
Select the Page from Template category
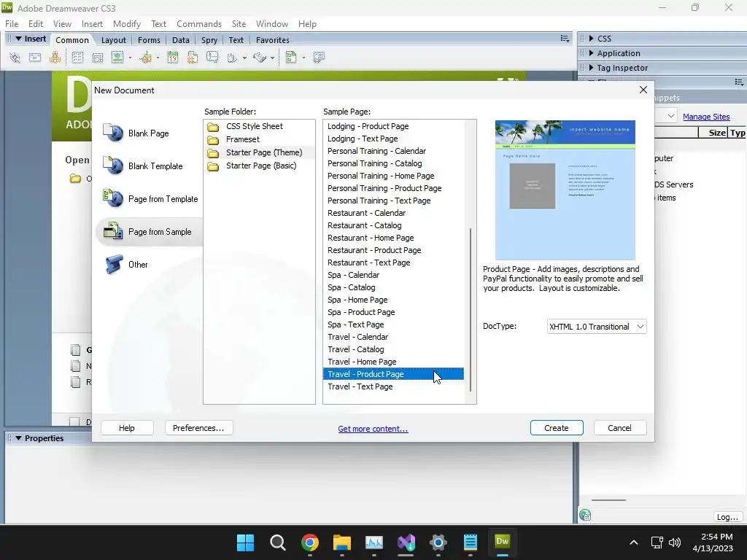pyautogui.click(x=150, y=199)
